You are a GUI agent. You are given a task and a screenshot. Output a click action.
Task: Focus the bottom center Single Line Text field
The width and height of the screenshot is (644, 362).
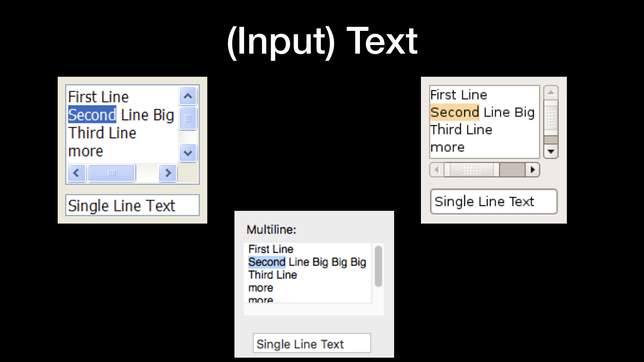coord(312,343)
